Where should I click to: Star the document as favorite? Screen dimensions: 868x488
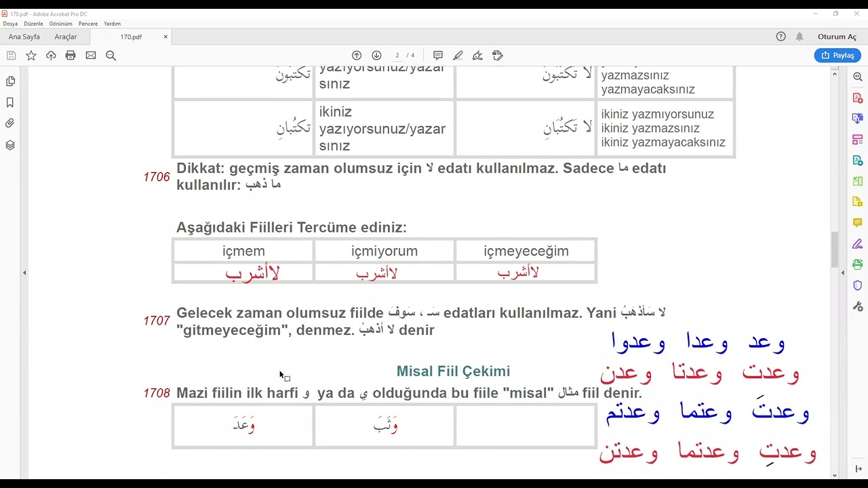pos(31,56)
